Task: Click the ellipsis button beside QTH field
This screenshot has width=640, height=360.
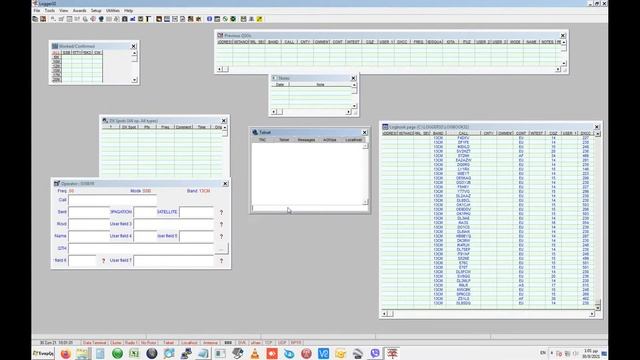Action: pyautogui.click(x=221, y=248)
